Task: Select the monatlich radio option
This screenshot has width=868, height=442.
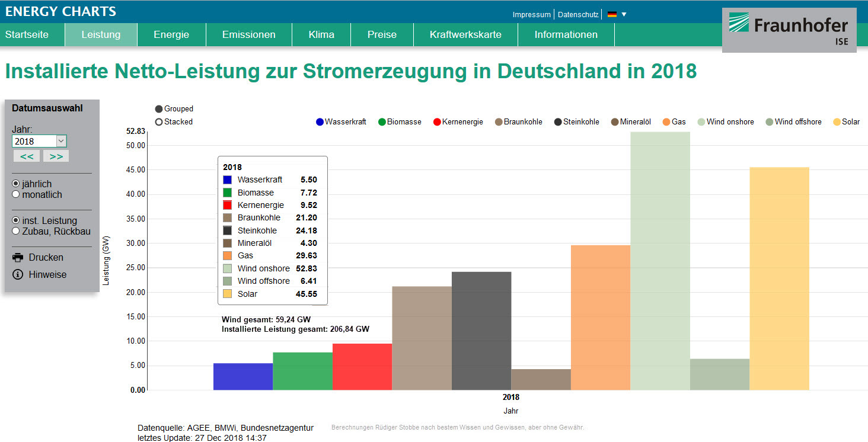Action: pos(16,194)
